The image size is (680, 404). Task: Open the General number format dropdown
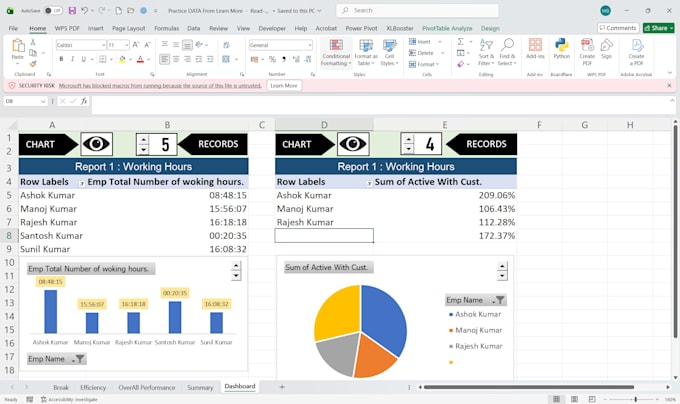click(310, 45)
